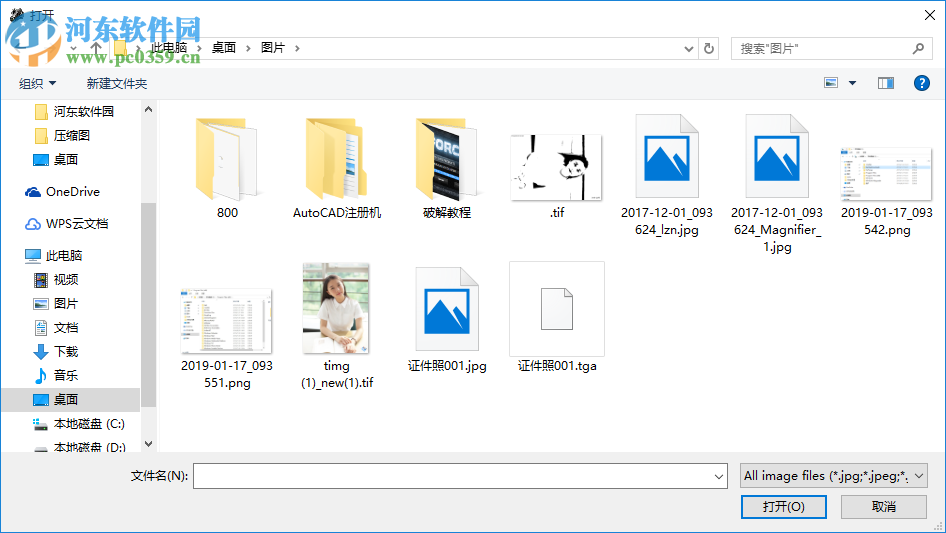Viewport: 946px width, 533px height.
Task: Select 证件照001.jpg file icon
Action: click(446, 309)
